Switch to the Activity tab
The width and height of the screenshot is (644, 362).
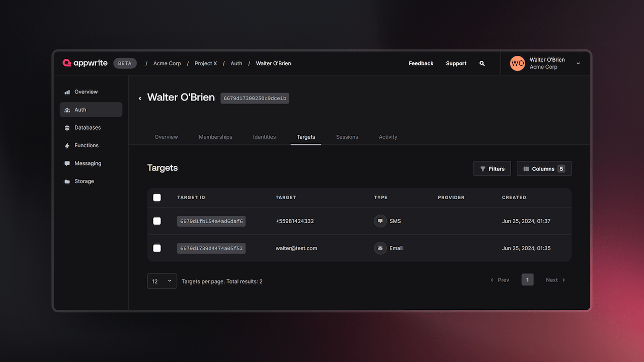pos(388,137)
